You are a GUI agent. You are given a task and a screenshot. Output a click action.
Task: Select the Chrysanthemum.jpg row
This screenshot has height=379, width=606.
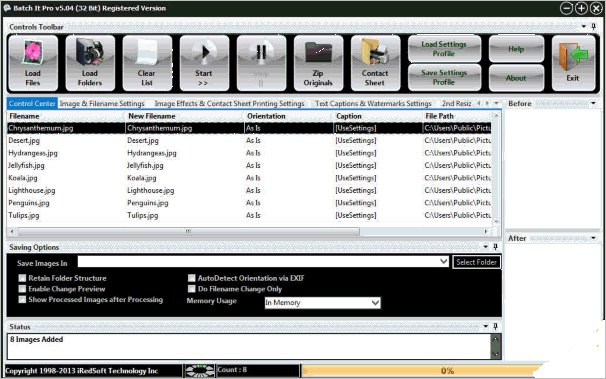pos(249,128)
